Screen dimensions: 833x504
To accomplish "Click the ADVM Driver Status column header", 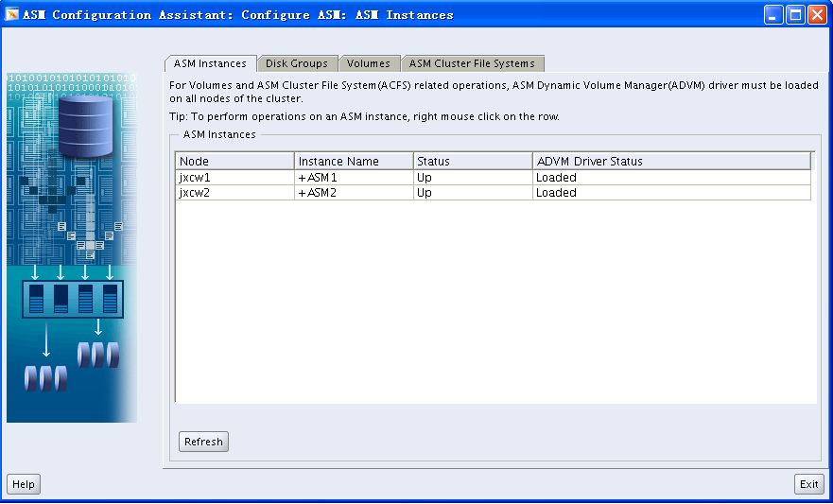I will [x=672, y=161].
